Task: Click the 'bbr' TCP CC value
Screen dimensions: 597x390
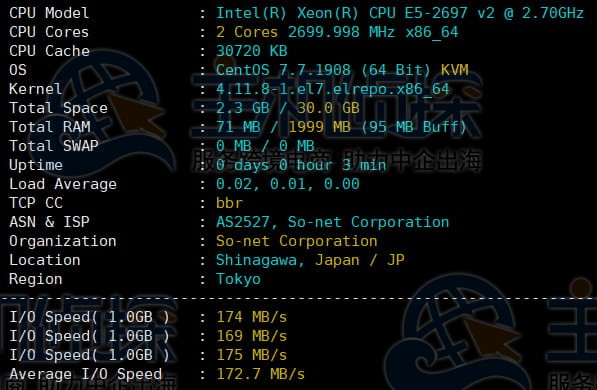Action: pos(229,203)
